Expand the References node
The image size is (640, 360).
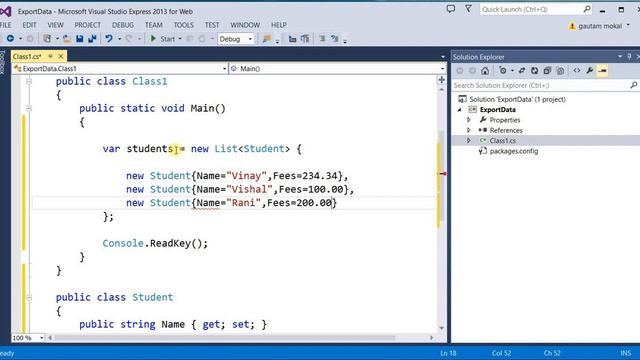pyautogui.click(x=469, y=130)
